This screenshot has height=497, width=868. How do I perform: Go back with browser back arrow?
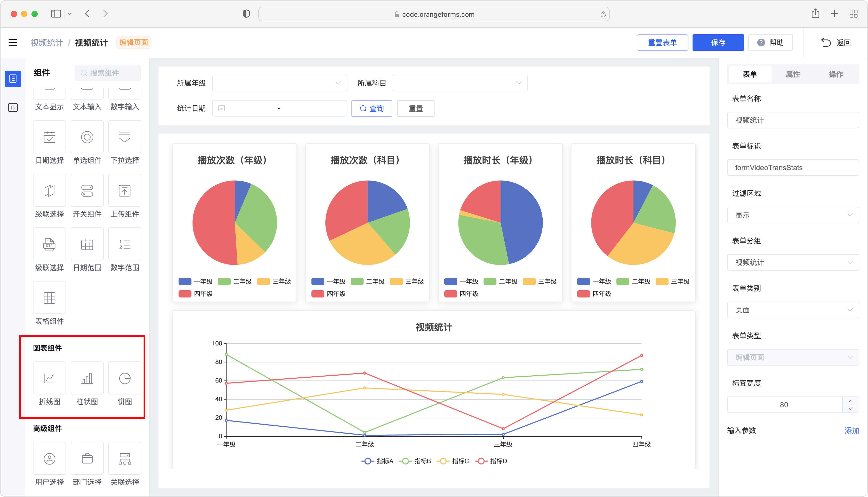pos(87,14)
